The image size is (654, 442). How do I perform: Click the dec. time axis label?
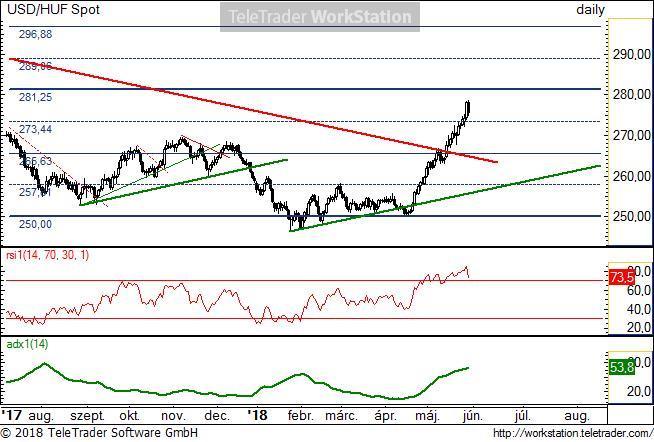(x=217, y=416)
